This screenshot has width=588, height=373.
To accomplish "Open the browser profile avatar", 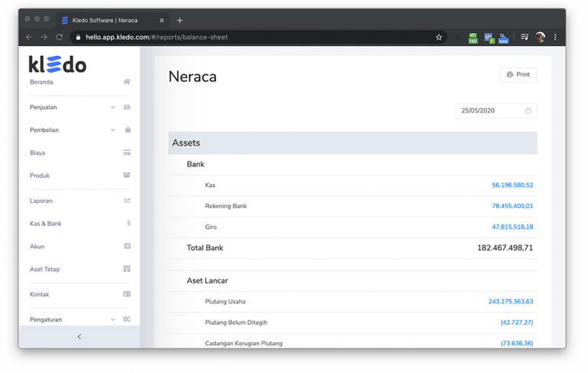I will tap(540, 38).
